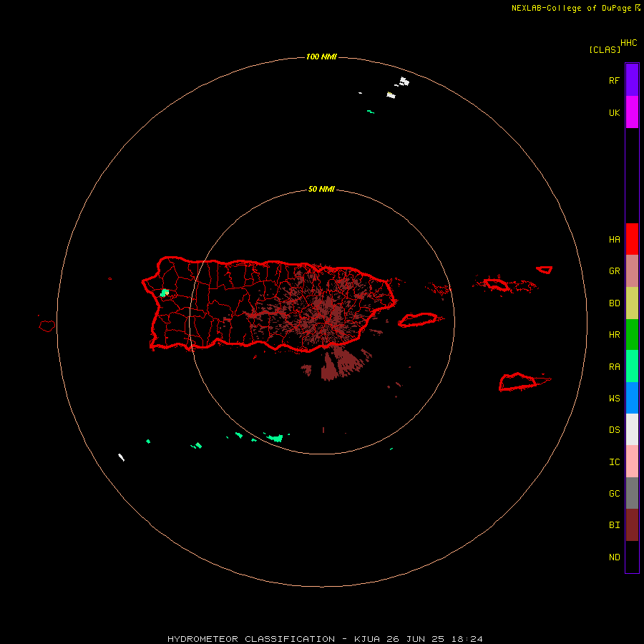Click the IC pink legend swatch
The width and height of the screenshot is (644, 644).
tap(632, 462)
